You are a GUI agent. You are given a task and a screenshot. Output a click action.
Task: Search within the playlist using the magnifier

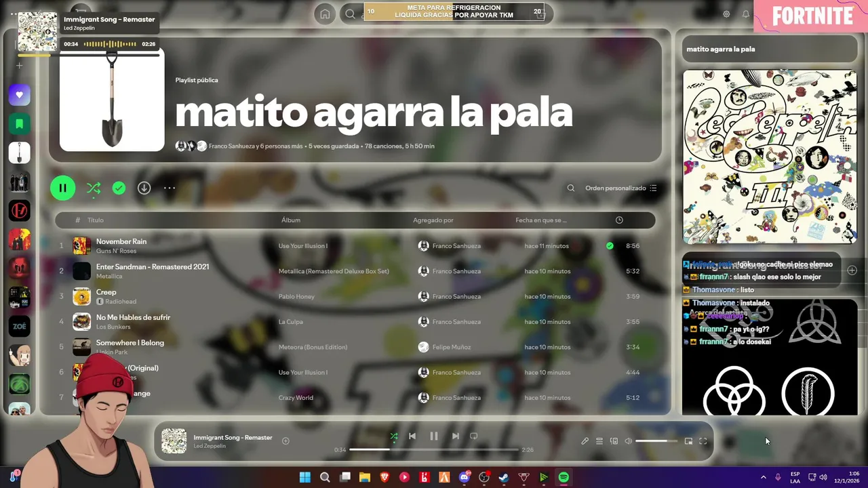click(571, 188)
